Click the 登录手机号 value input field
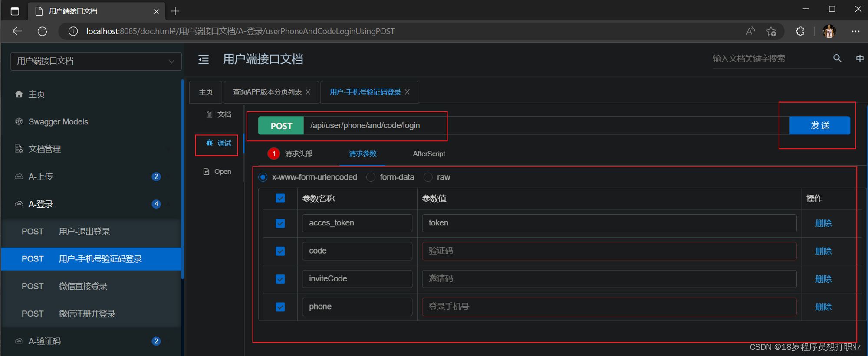868x356 pixels. coord(609,307)
